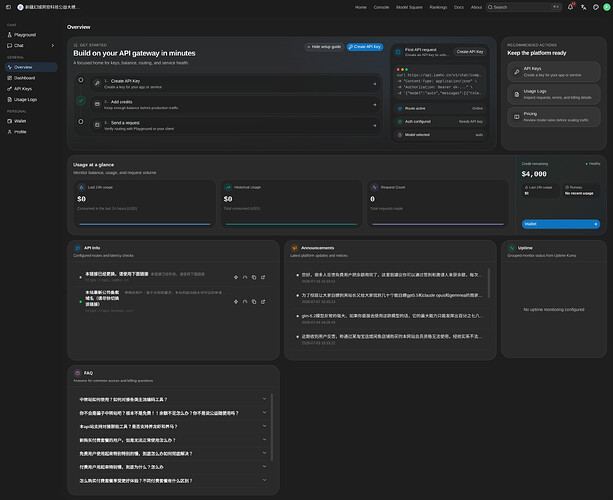Copy the green-dot API route URL
This screenshot has width=613, height=500.
pyautogui.click(x=254, y=301)
